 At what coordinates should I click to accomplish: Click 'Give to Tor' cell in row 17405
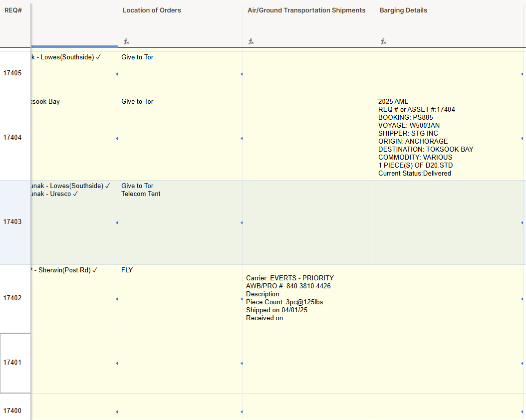click(x=181, y=74)
